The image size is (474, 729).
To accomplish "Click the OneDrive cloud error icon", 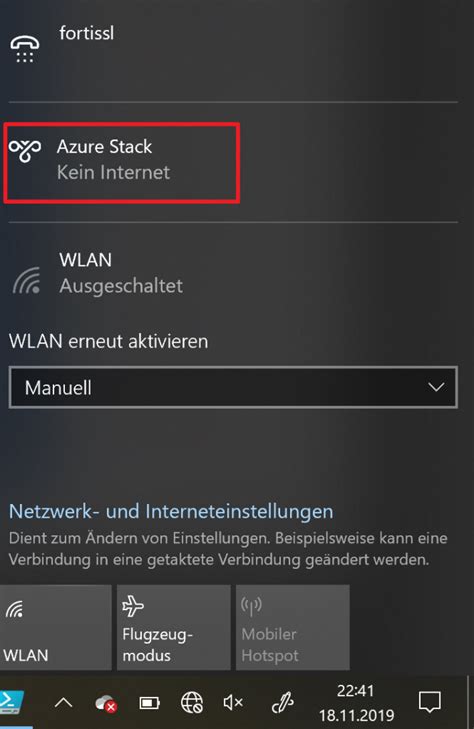I will [x=105, y=703].
